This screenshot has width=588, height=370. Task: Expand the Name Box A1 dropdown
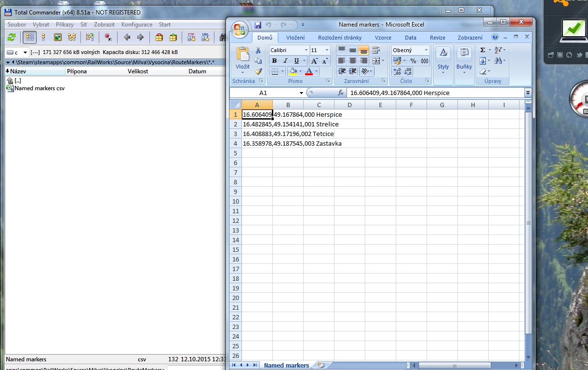pos(301,93)
